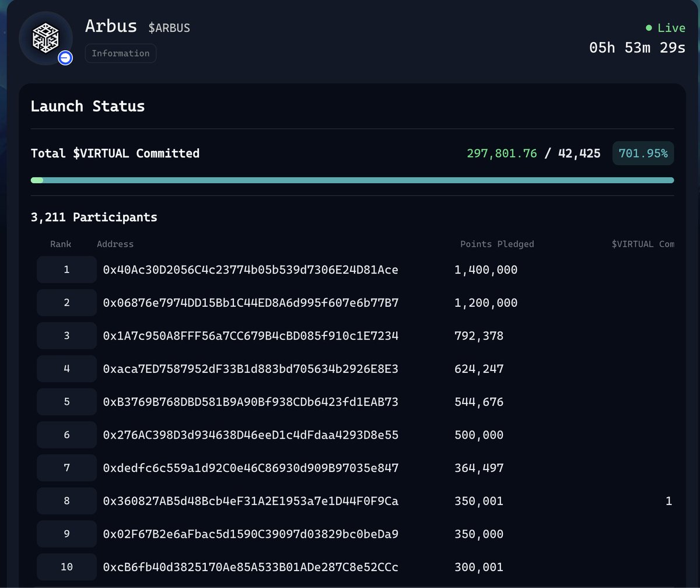Click the Launch Status heading

87,106
